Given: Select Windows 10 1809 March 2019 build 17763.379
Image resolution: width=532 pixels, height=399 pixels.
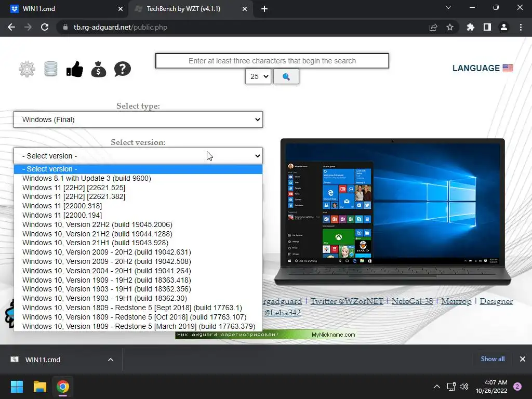Looking at the screenshot, I should click(138, 326).
